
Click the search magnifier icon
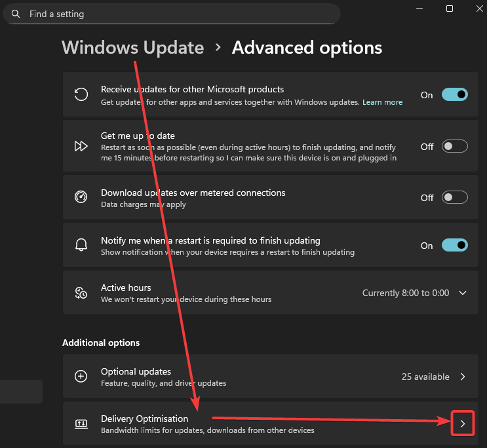coord(16,14)
